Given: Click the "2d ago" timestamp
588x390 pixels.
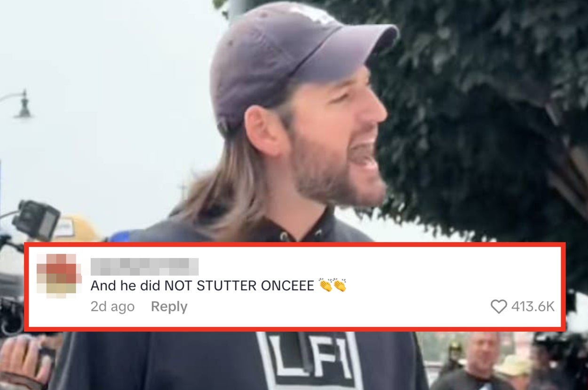Looking at the screenshot, I should [x=112, y=307].
